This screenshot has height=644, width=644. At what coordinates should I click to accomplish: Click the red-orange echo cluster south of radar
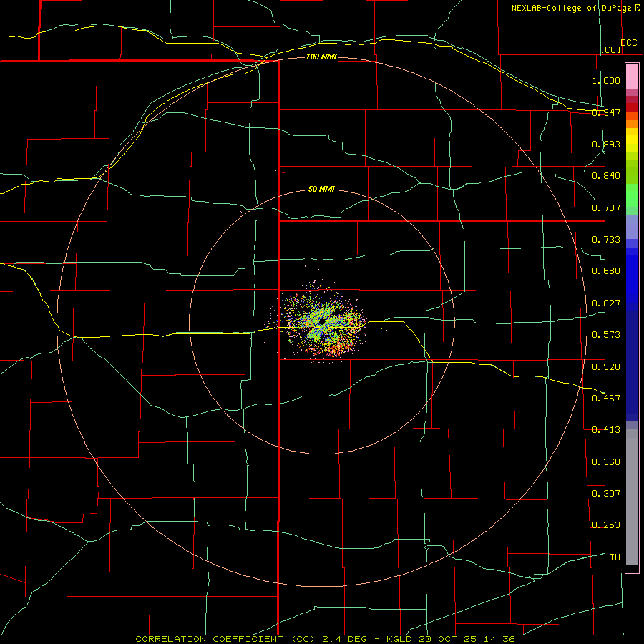[x=336, y=351]
